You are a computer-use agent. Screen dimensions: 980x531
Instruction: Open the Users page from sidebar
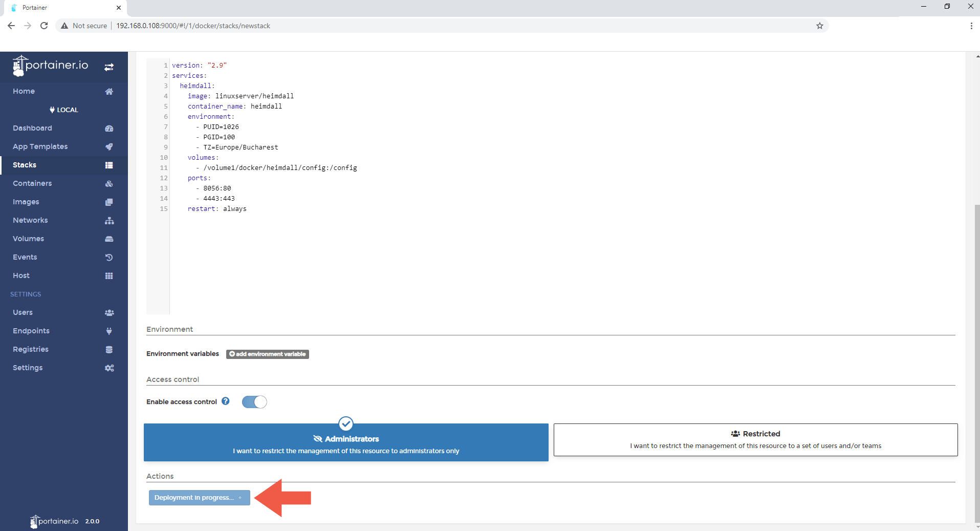tap(23, 312)
